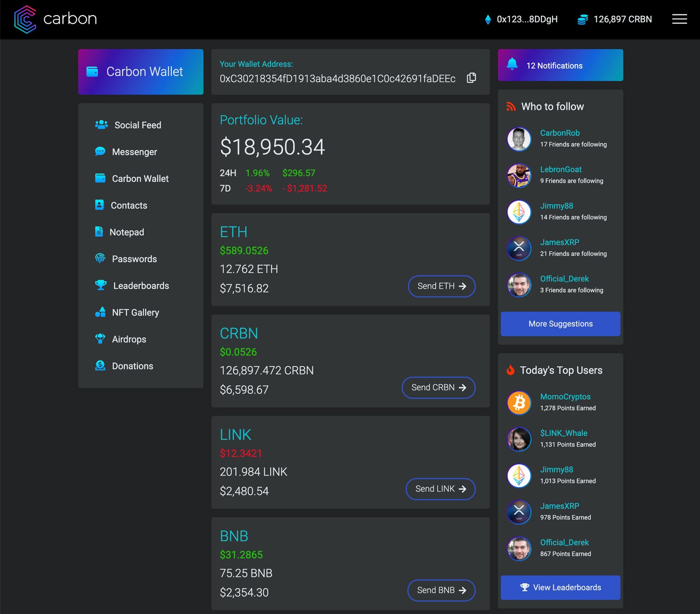Open Jimmy88 link in Today's Top Users
Image resolution: width=700 pixels, height=614 pixels.
click(x=556, y=469)
